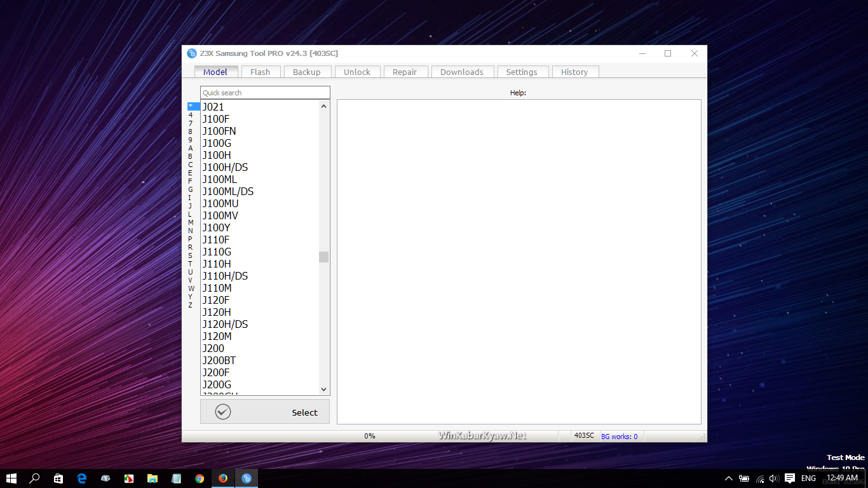Open the 12:49 AM taskbar clock
The width and height of the screenshot is (868, 488).
[x=842, y=478]
